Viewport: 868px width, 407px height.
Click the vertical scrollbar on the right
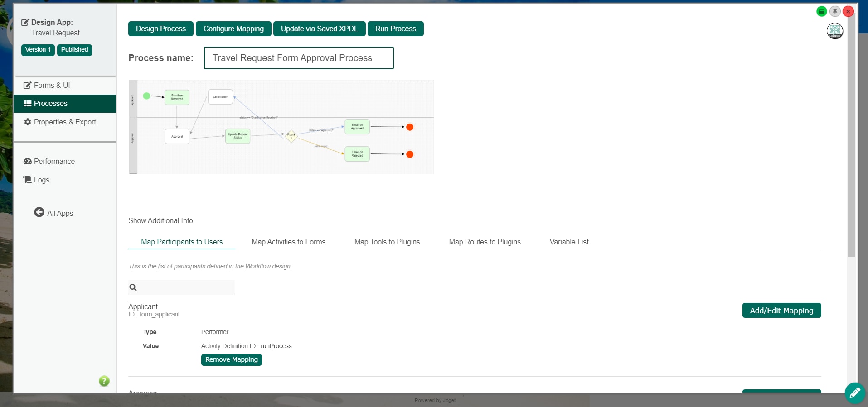(x=851, y=136)
